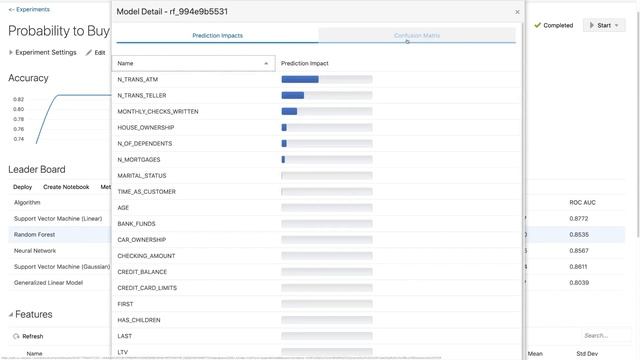The height and width of the screenshot is (360, 640).
Task: Click the ROC AUC value 0.8567
Action: pos(579,251)
